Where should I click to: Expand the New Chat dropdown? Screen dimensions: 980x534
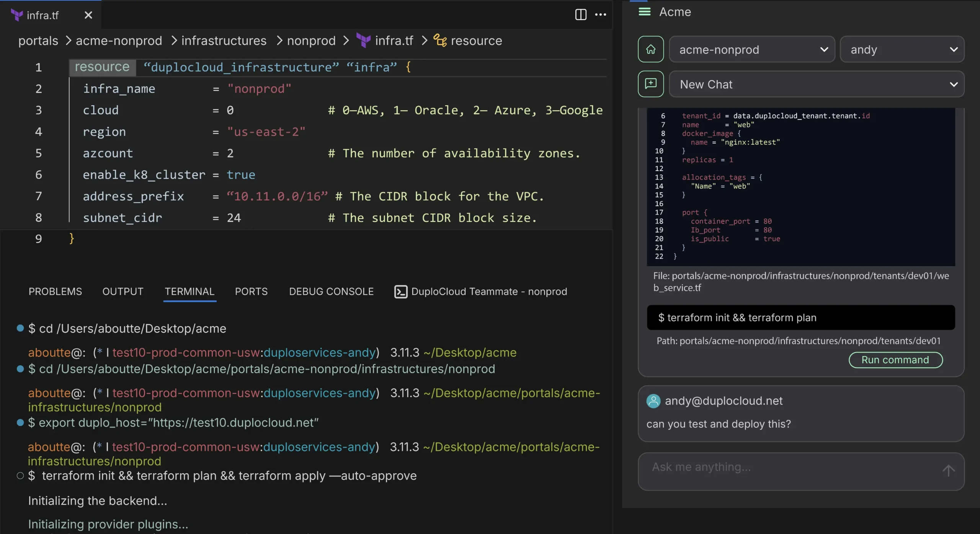coord(816,84)
